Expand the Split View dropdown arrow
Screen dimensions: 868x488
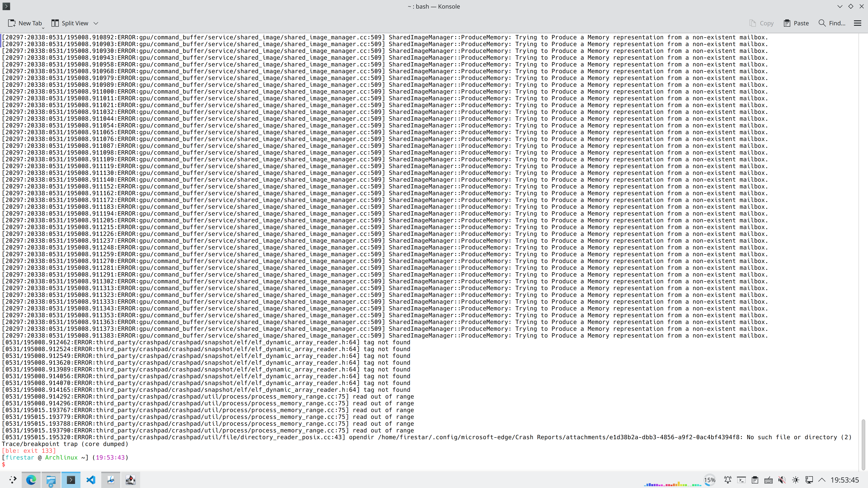click(96, 23)
